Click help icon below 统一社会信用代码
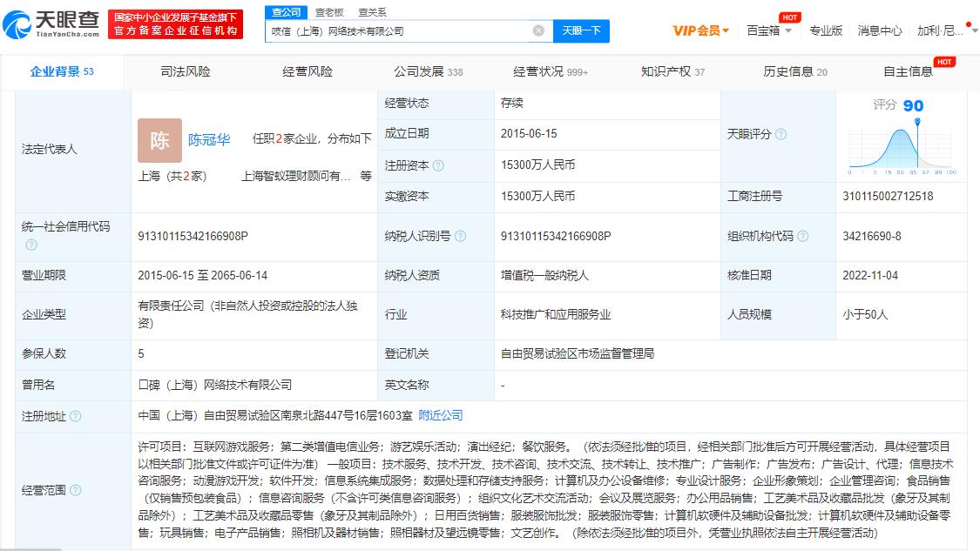980x551 pixels. (x=30, y=245)
